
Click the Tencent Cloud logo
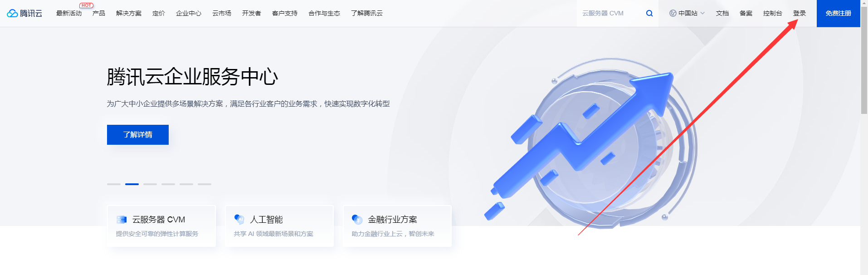(x=24, y=13)
